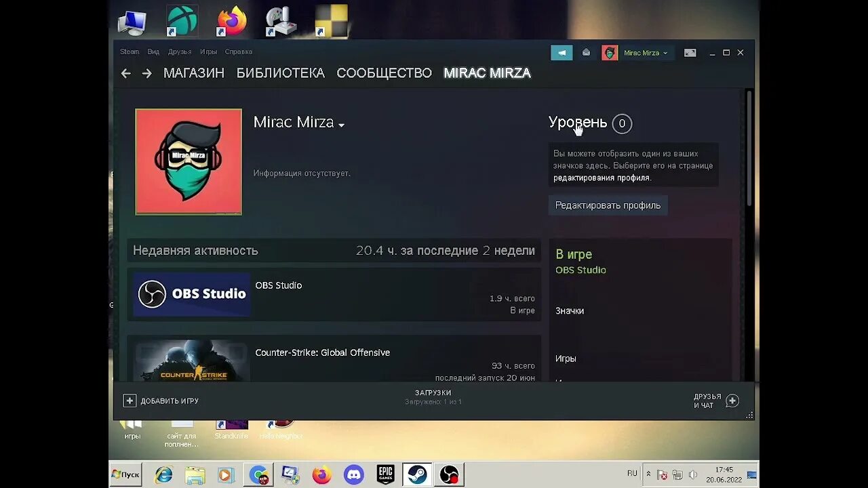The image size is (868, 488).
Task: Click the OBS Studio game banner
Action: (x=191, y=294)
